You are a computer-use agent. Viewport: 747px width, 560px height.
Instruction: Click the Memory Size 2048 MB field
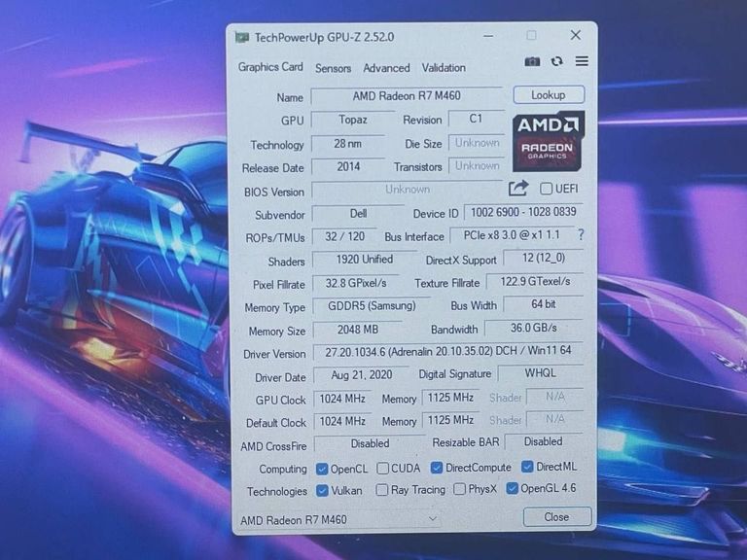click(x=358, y=329)
